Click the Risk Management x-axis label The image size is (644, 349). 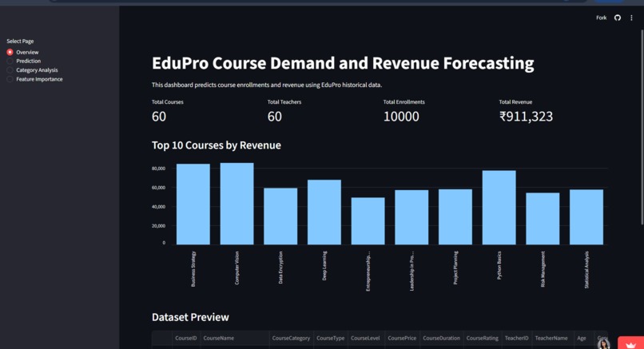pos(543,269)
